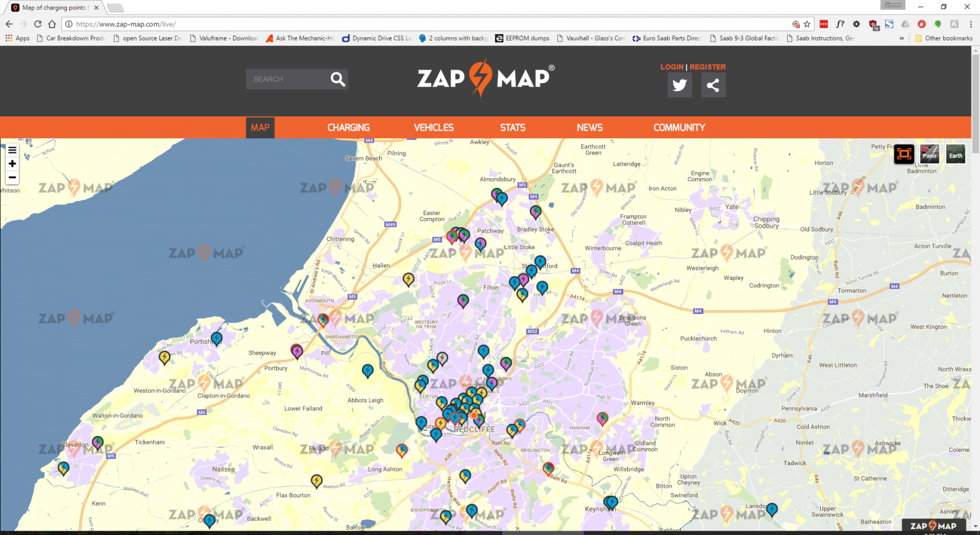Open the LastPass red extension icon
This screenshot has width=980, height=535.
[824, 24]
